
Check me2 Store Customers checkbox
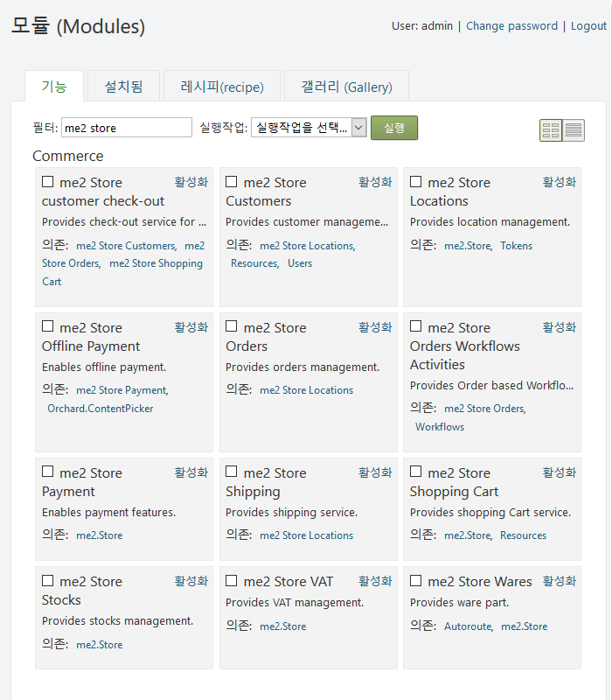[x=232, y=182]
